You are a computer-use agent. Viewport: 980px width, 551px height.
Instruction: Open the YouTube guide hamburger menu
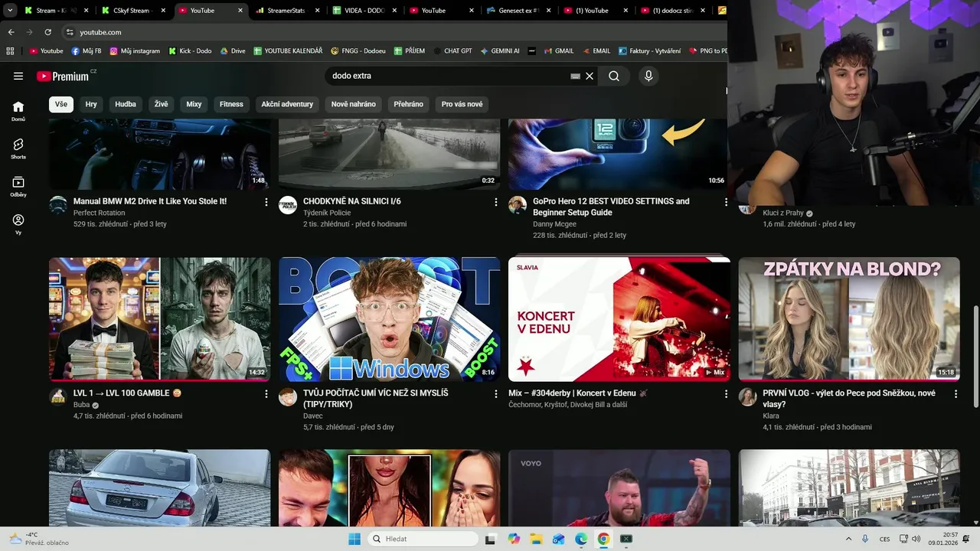tap(18, 76)
